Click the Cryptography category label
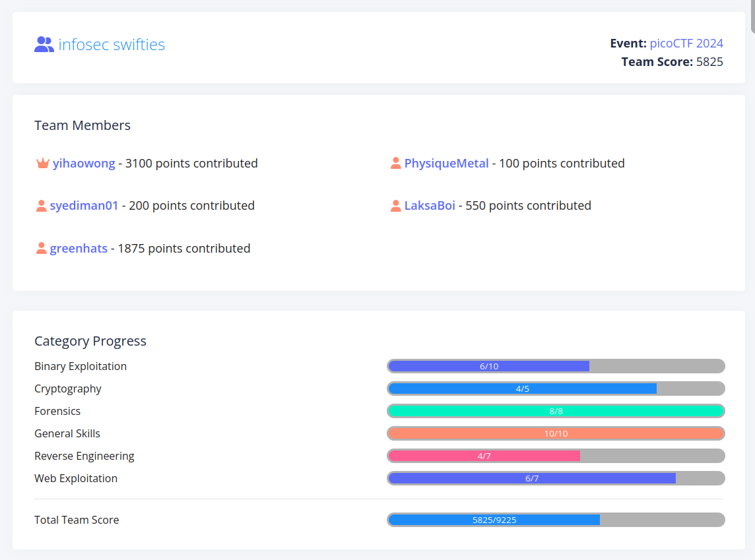The image size is (755, 560). pos(68,389)
